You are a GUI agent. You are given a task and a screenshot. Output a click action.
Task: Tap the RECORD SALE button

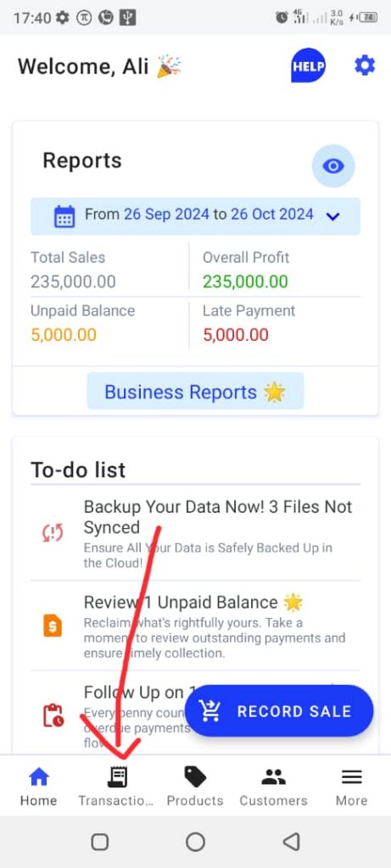point(279,711)
